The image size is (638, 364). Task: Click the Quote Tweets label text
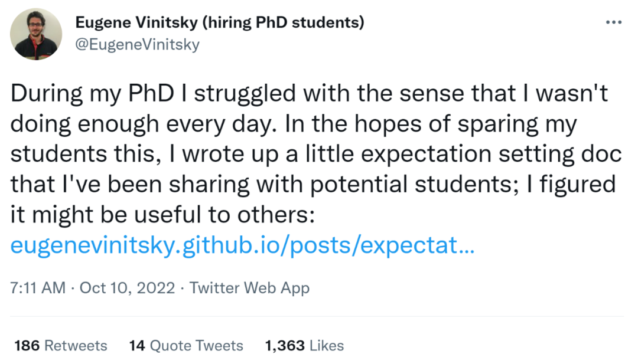[x=197, y=345]
